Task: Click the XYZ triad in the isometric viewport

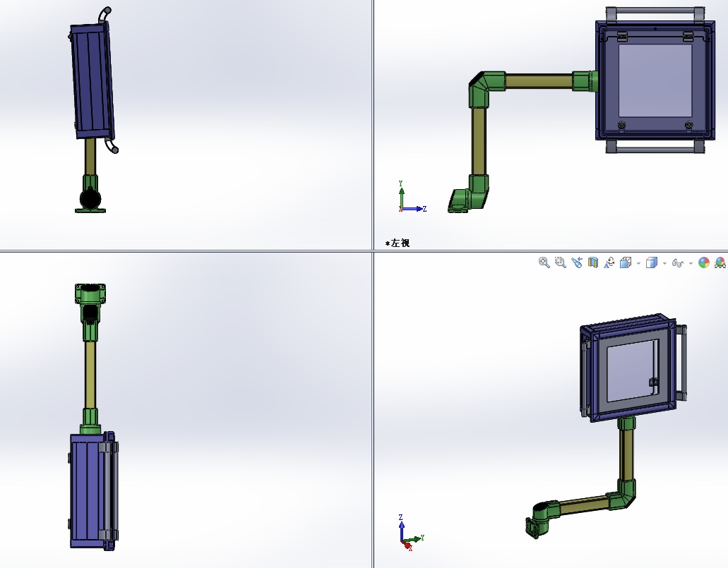Action: click(412, 533)
